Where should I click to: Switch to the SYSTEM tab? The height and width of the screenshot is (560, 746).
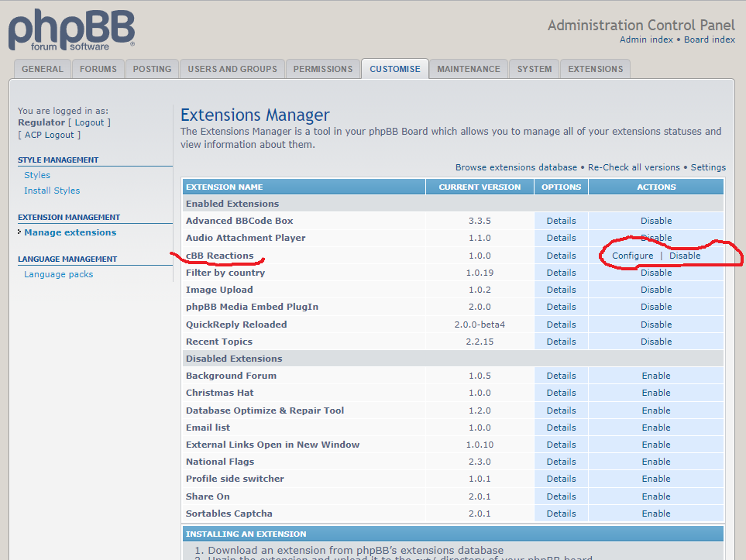[x=535, y=69]
